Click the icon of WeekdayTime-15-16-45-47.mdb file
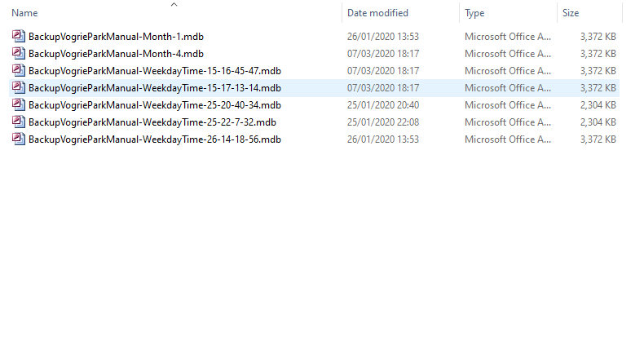 pyautogui.click(x=20, y=70)
